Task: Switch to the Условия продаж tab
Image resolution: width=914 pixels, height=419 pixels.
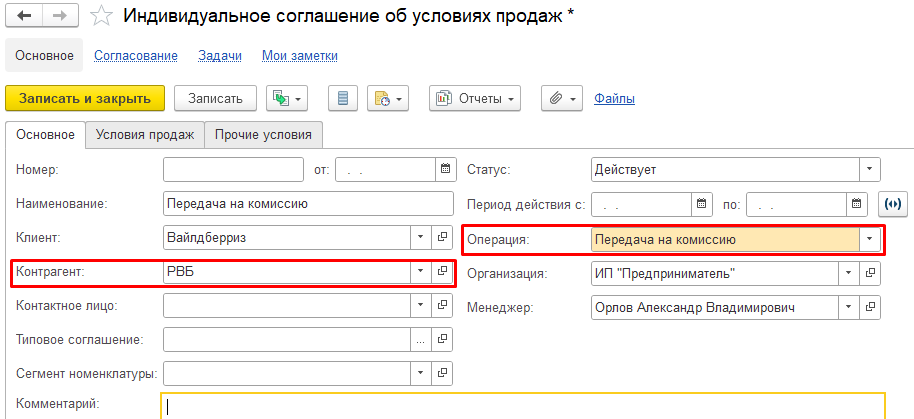Action: [x=145, y=135]
